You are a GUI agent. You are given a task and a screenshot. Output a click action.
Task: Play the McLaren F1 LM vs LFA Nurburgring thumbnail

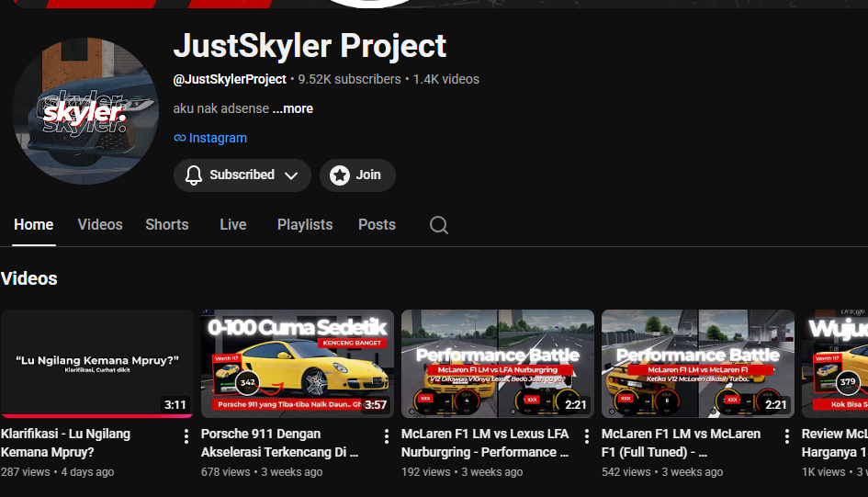pos(498,364)
